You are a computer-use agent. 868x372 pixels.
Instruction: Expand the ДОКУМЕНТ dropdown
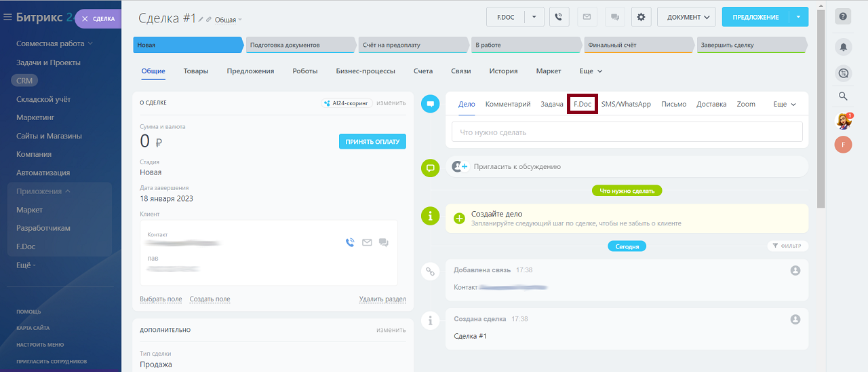point(686,17)
